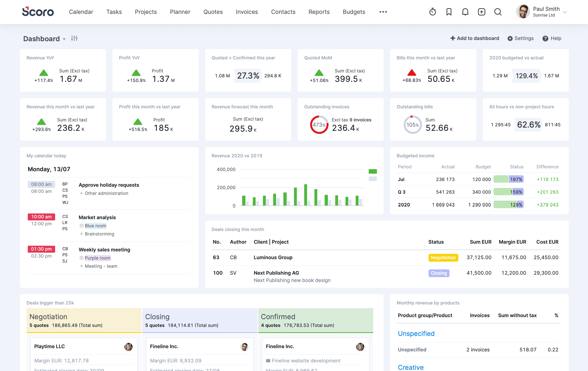588x371 pixels.
Task: Click the Jul 197% budget status bar
Action: tap(508, 179)
